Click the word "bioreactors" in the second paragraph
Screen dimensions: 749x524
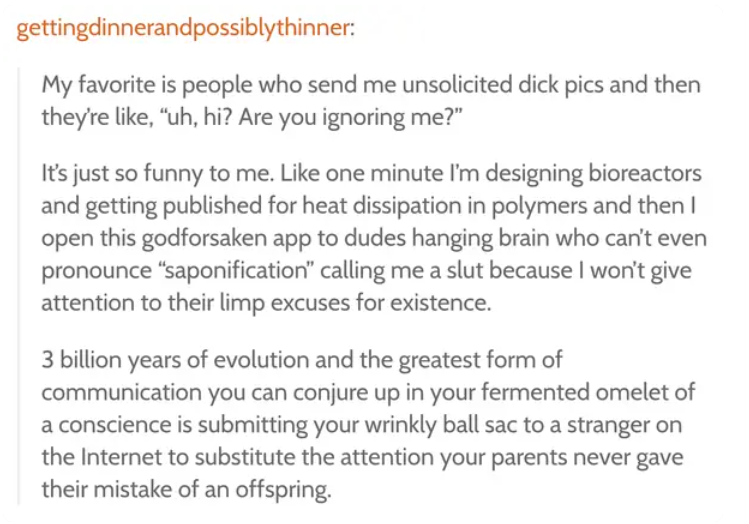pos(645,173)
